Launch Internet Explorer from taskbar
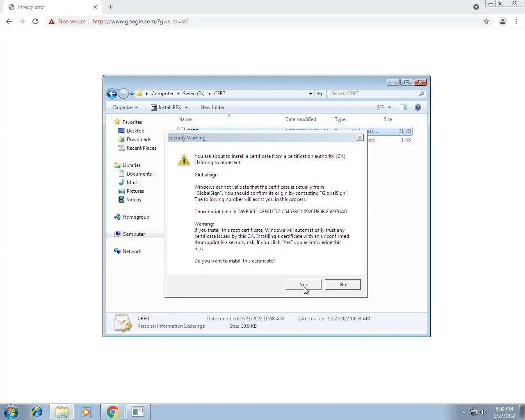525x420 pixels. [x=37, y=412]
